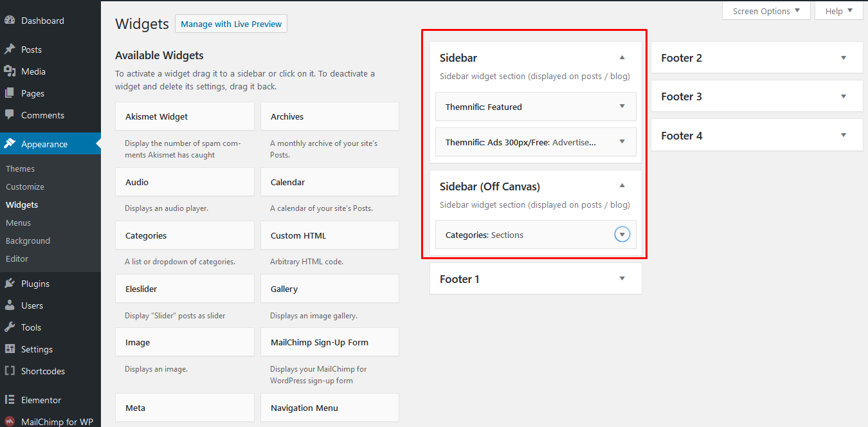The width and height of the screenshot is (868, 427).
Task: Expand the Themnific: Featured widget
Action: tap(622, 107)
